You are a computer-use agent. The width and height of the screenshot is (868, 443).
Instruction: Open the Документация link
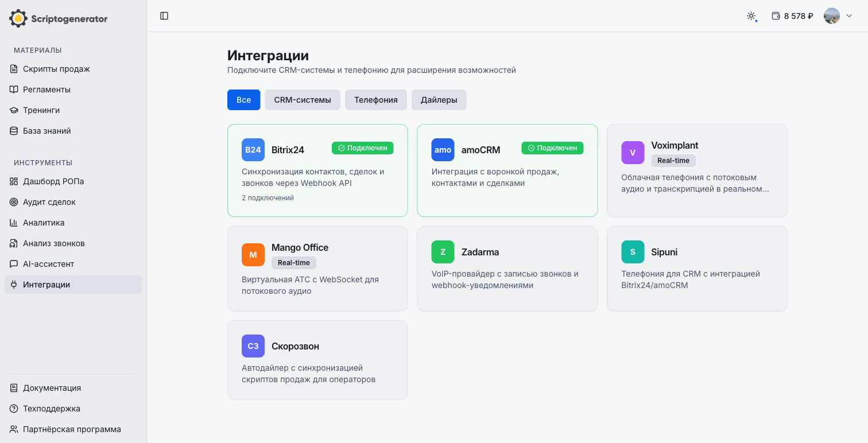pyautogui.click(x=73, y=388)
